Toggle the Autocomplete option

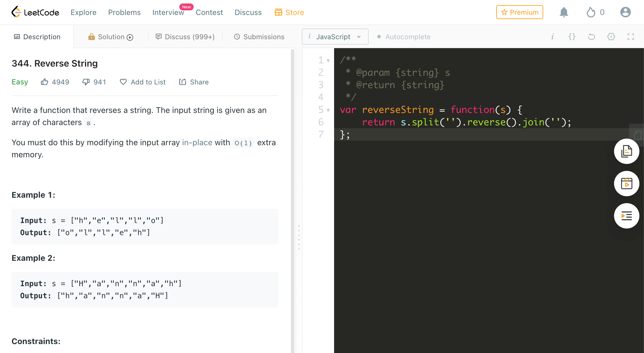tap(404, 37)
